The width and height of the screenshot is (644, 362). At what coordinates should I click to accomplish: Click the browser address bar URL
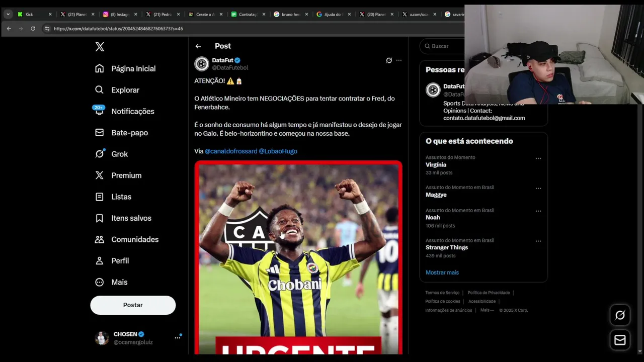click(x=118, y=29)
